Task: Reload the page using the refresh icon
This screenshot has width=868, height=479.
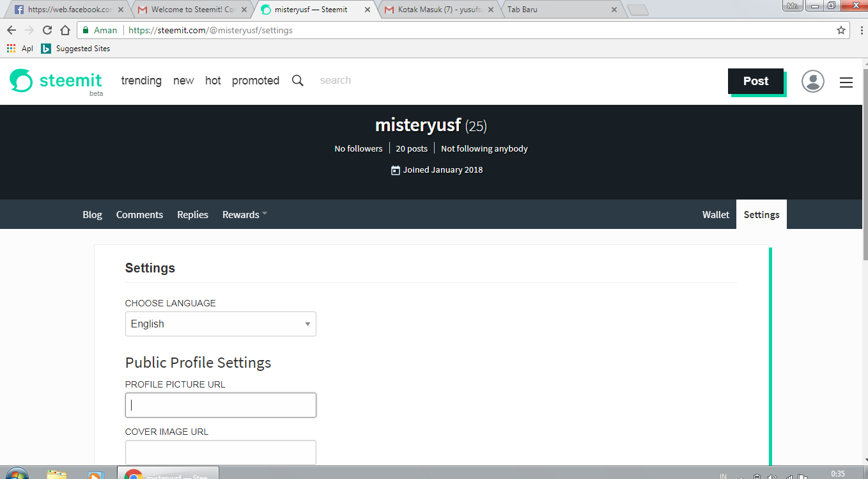Action: click(x=47, y=29)
